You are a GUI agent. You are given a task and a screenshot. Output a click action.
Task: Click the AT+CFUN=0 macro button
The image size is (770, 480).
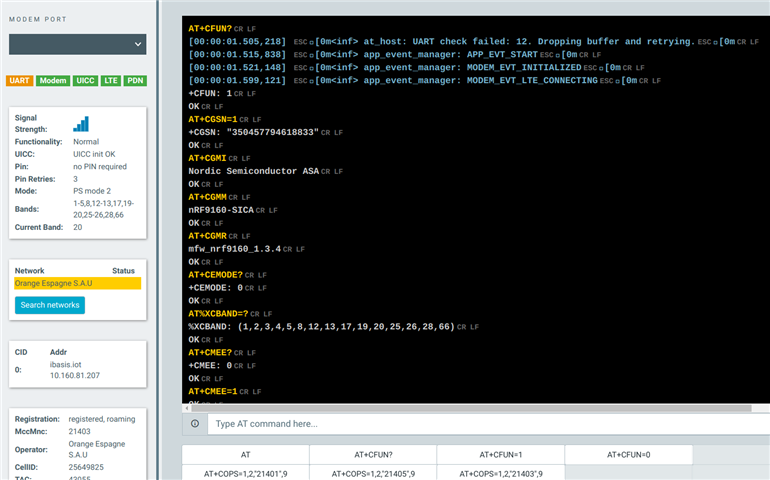coord(628,455)
